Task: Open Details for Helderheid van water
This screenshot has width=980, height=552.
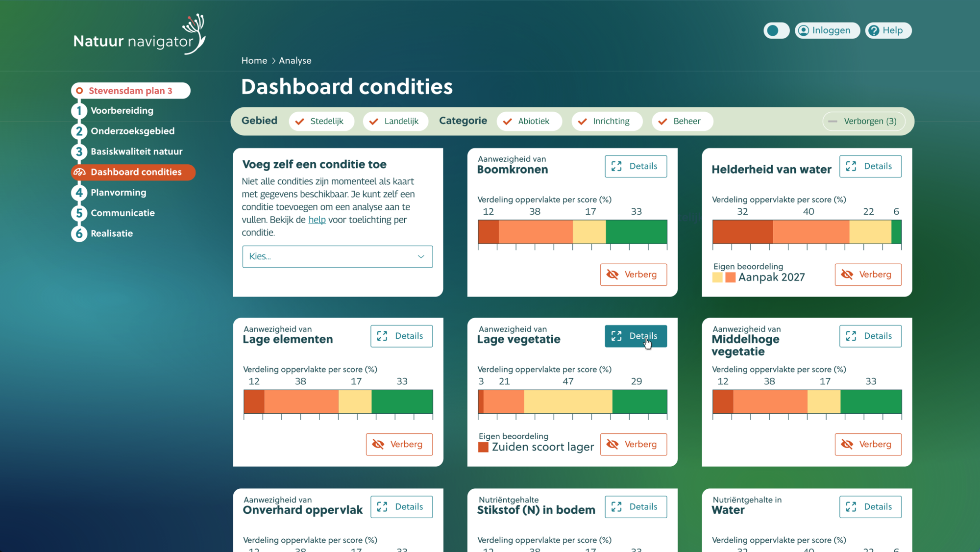Action: [871, 166]
